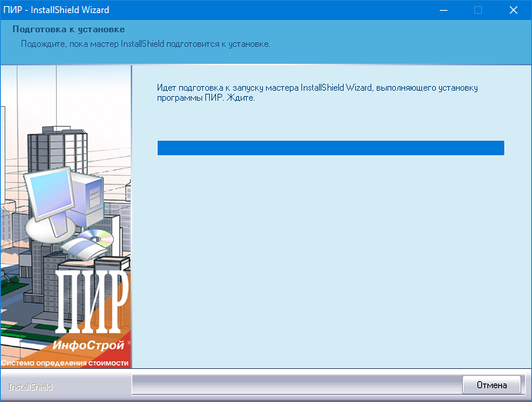Click the ИнфоСтрой brand name
Screen dimensions: 532x402
pyautogui.click(x=98, y=345)
